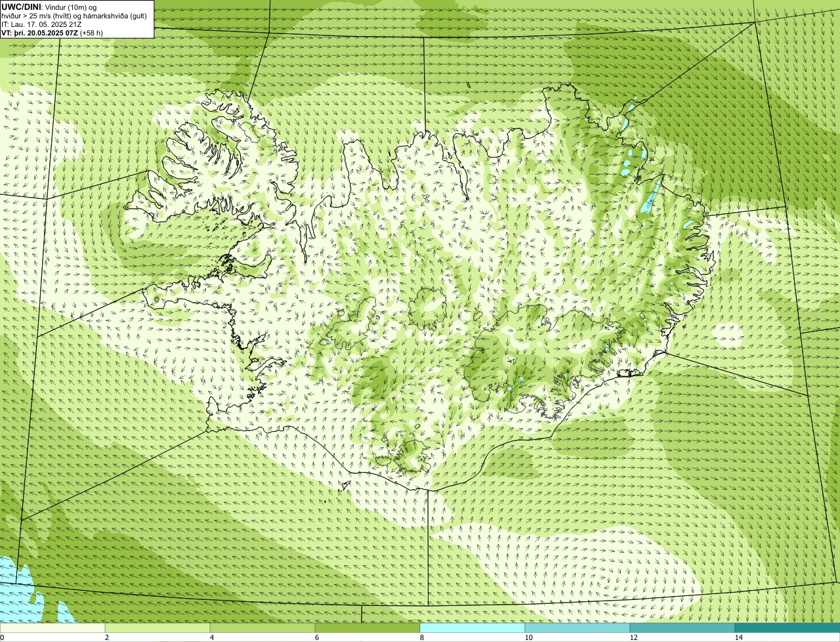The height and width of the screenshot is (642, 840).
Task: Click the olive green 6–8 legend swatch
Action: coord(367,628)
